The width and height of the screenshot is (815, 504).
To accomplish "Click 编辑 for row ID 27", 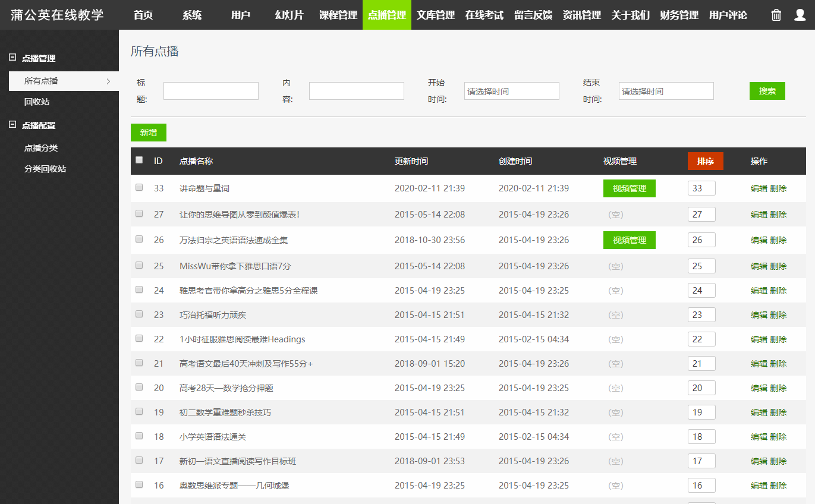I will (x=759, y=215).
